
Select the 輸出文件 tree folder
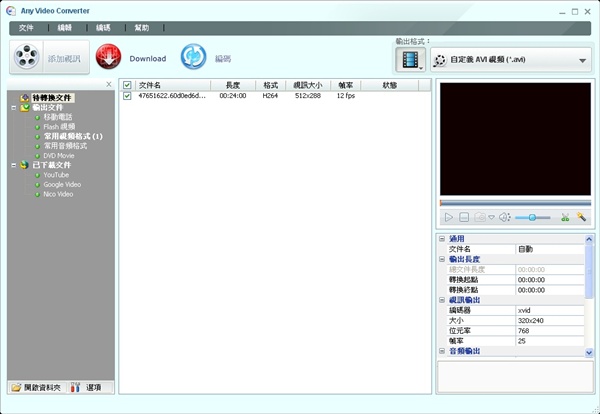pyautogui.click(x=48, y=108)
